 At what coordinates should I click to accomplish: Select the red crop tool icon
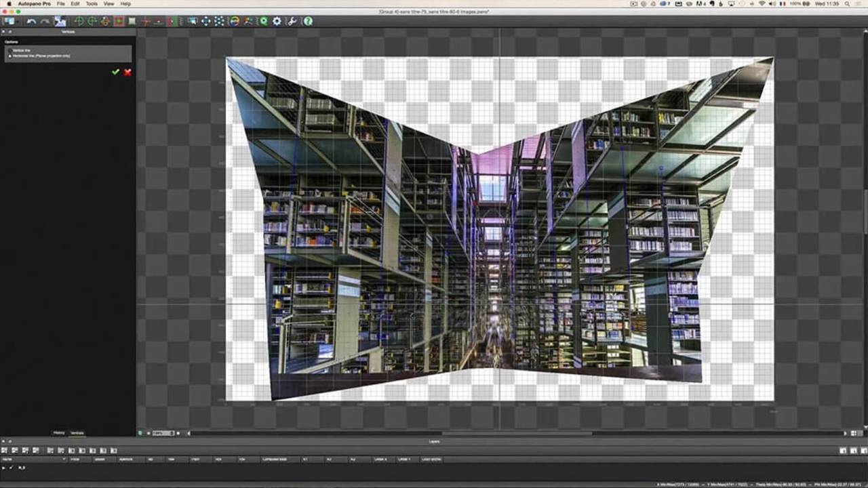tap(119, 22)
